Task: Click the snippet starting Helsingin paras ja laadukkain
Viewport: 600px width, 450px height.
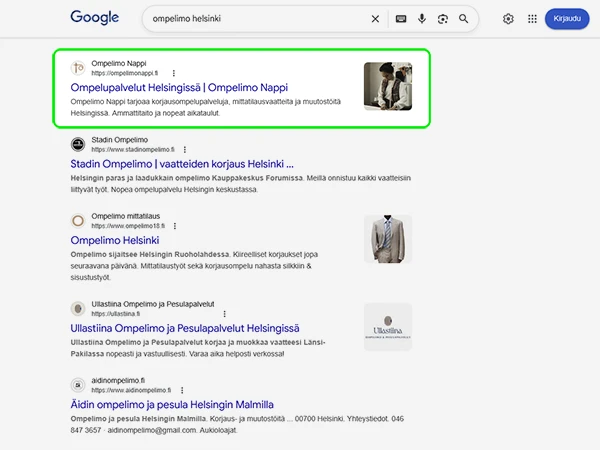Action: pyautogui.click(x=241, y=184)
